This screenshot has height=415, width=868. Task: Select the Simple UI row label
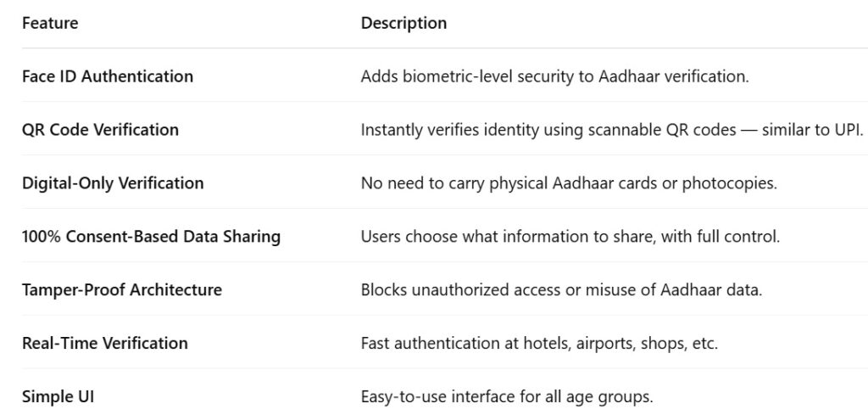[x=58, y=396]
